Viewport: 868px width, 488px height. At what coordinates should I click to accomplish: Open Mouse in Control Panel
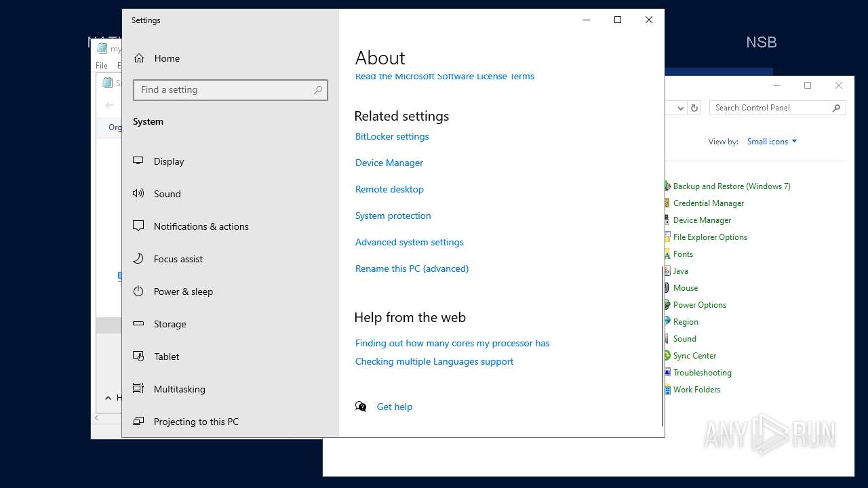click(685, 288)
